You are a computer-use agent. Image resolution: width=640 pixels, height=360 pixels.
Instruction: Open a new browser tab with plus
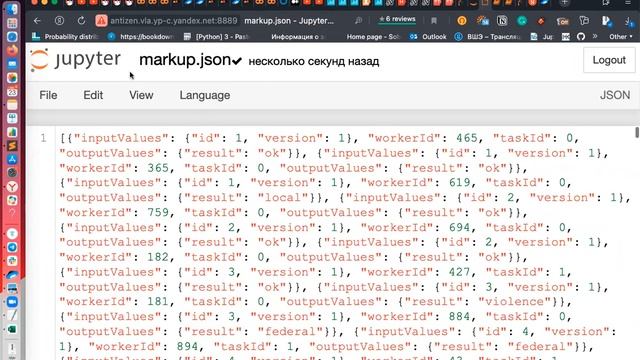pos(564,3)
